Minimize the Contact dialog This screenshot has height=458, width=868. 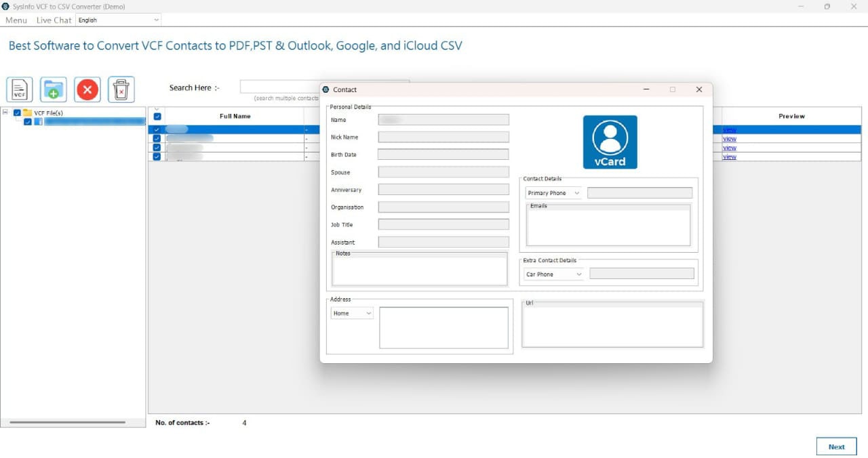point(646,89)
